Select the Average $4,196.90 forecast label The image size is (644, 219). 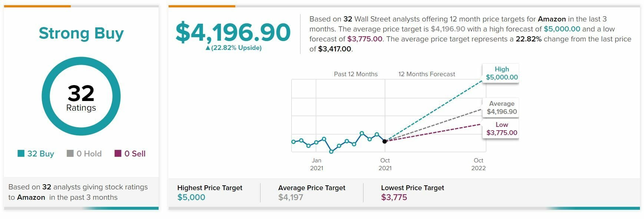tap(501, 108)
